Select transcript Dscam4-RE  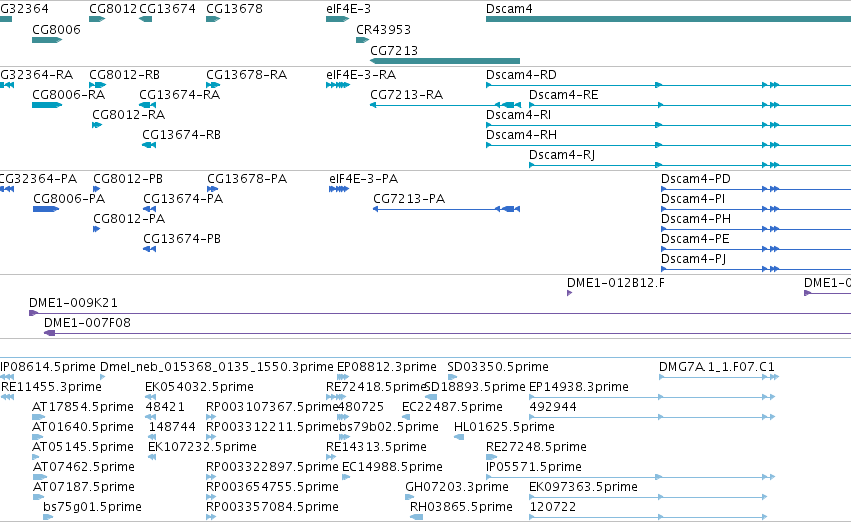(690, 105)
